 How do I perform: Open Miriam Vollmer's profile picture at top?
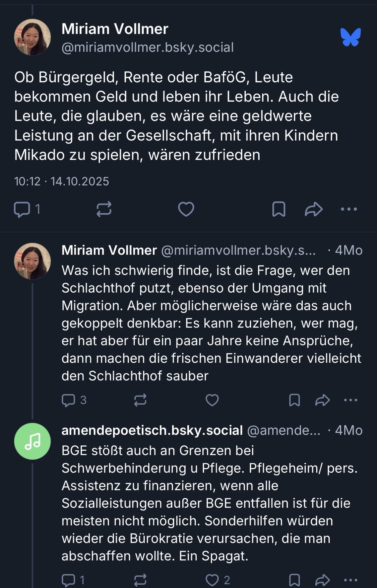point(32,37)
